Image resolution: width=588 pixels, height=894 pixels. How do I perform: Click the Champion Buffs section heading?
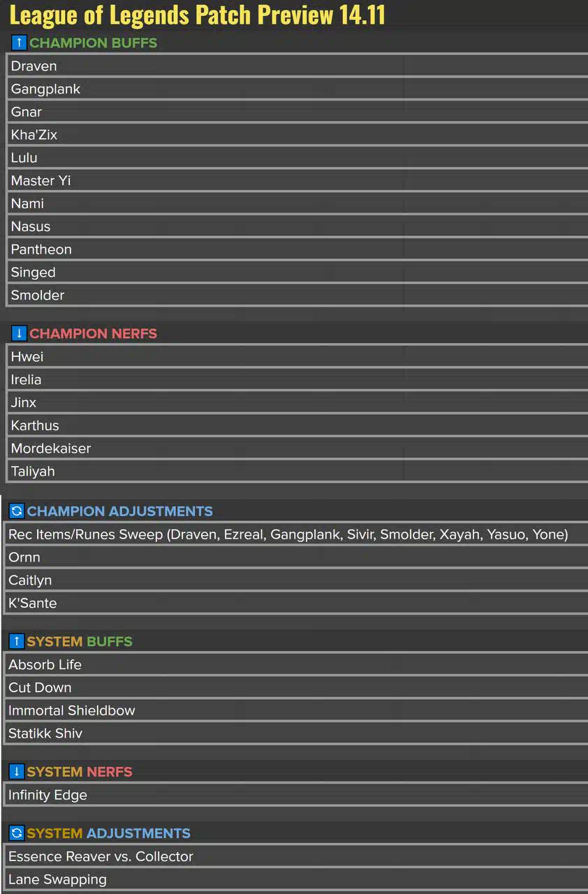point(94,43)
